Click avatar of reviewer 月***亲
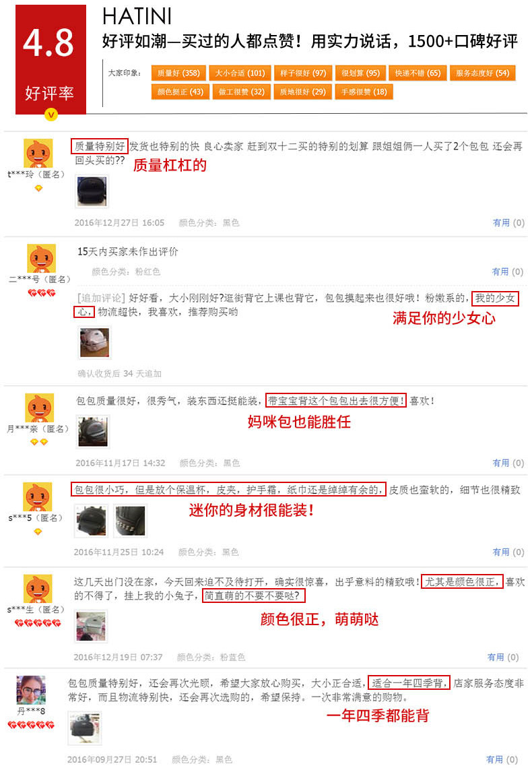This screenshot has width=532, height=768. point(40,408)
